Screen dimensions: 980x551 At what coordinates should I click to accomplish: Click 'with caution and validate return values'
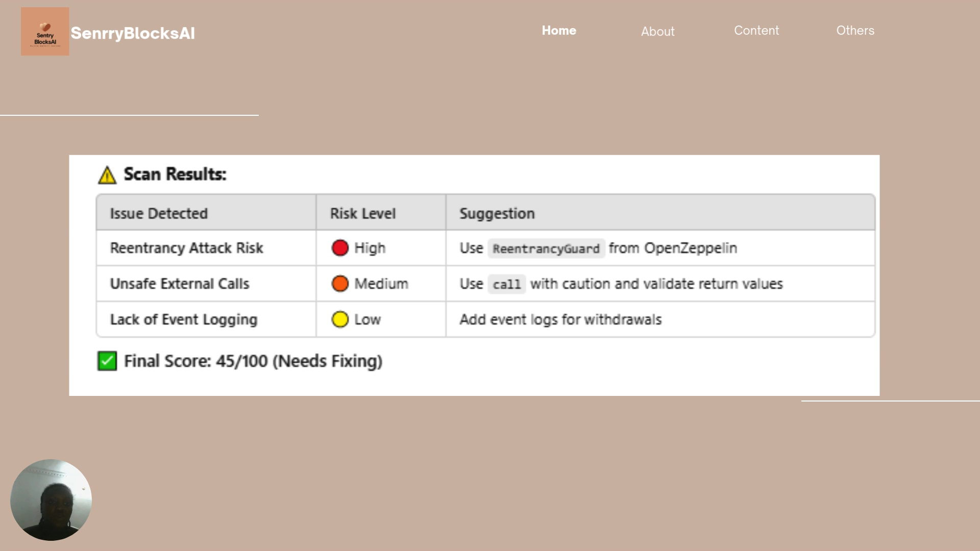(x=656, y=284)
